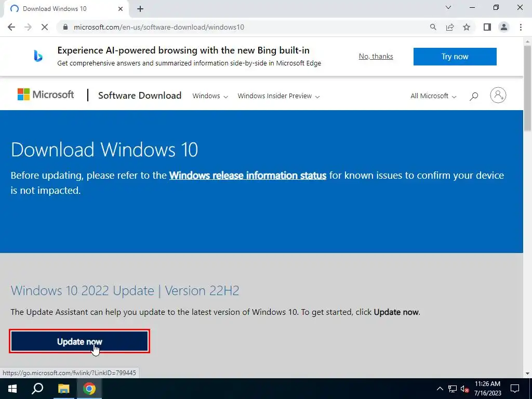Viewport: 532px width, 399px height.
Task: Click the Microsoft logo
Action: tap(46, 95)
